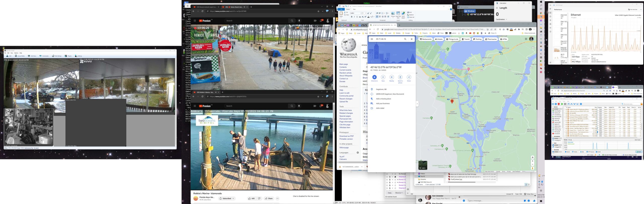Click qBittorrent green resume torrent icon
Viewport: 644px width, 204px height.
pos(562,104)
